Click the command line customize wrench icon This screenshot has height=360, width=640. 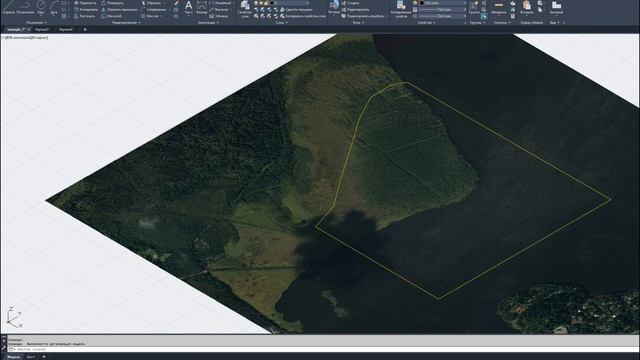(x=4, y=347)
